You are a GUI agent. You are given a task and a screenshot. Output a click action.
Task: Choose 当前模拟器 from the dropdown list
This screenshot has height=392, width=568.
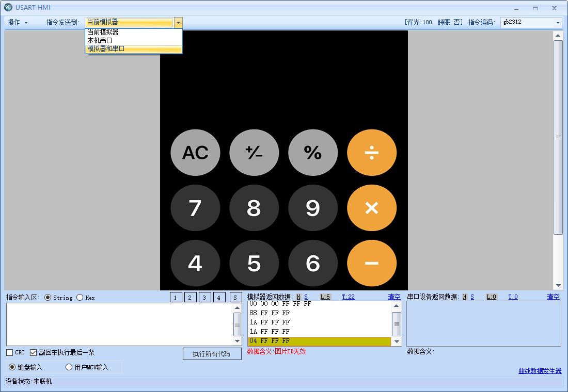(x=133, y=32)
